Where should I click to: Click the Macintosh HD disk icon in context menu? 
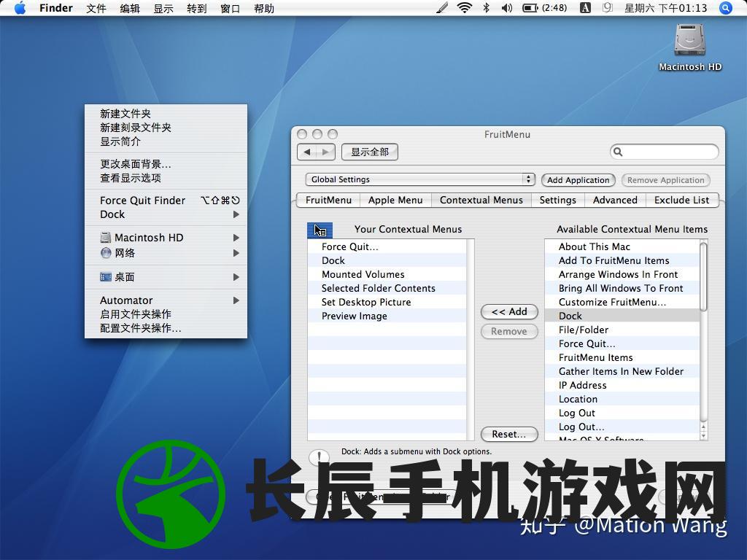tap(106, 237)
